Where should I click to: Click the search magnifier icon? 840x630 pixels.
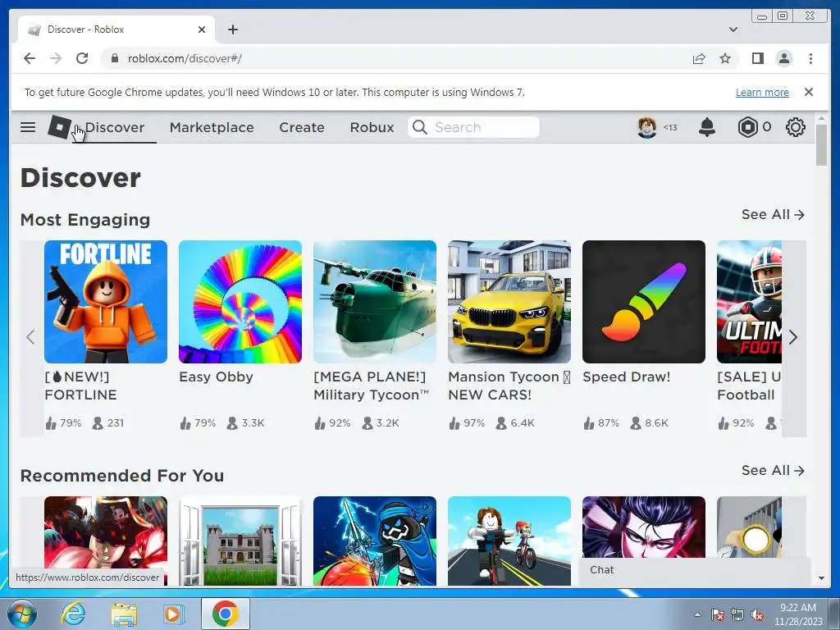[x=420, y=127]
